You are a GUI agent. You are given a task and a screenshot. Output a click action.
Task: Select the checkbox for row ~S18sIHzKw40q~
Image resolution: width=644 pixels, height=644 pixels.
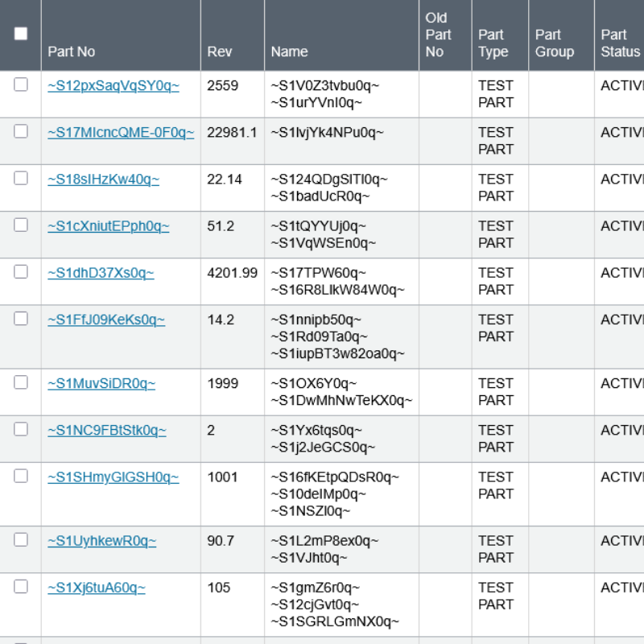tap(21, 178)
